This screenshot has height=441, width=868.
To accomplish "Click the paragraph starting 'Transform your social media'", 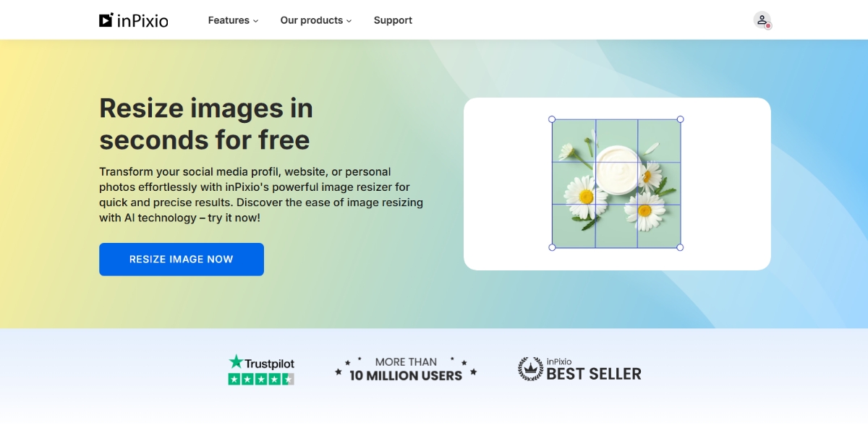I will (261, 195).
